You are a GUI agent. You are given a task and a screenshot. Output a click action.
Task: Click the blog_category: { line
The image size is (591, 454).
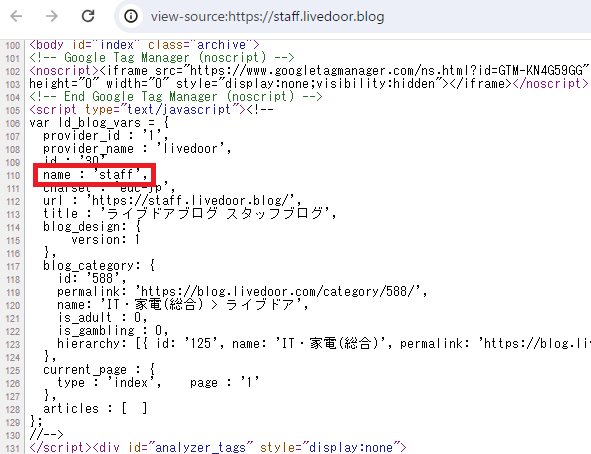(x=99, y=265)
